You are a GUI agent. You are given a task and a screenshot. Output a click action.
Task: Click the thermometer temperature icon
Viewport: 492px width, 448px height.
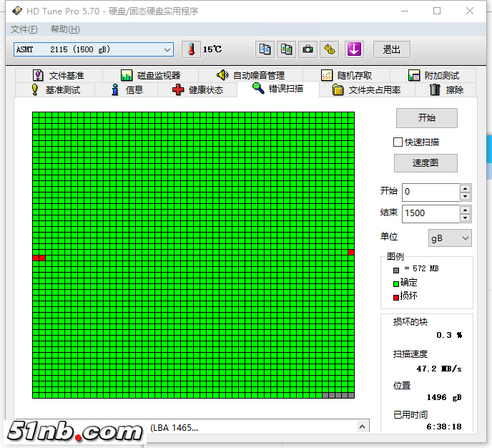(191, 49)
